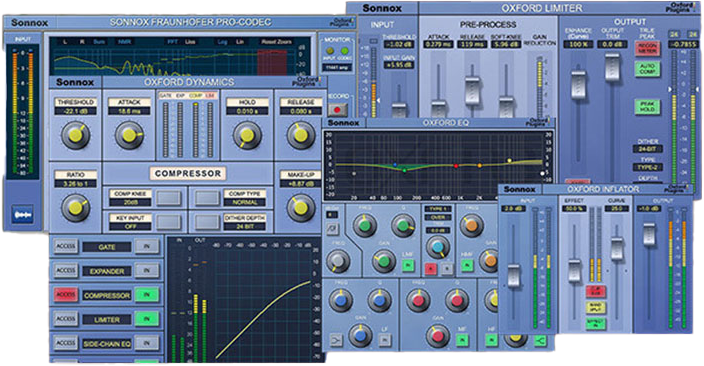Select the GATE meter tab in Dynamics
The image size is (704, 366).
coord(166,96)
